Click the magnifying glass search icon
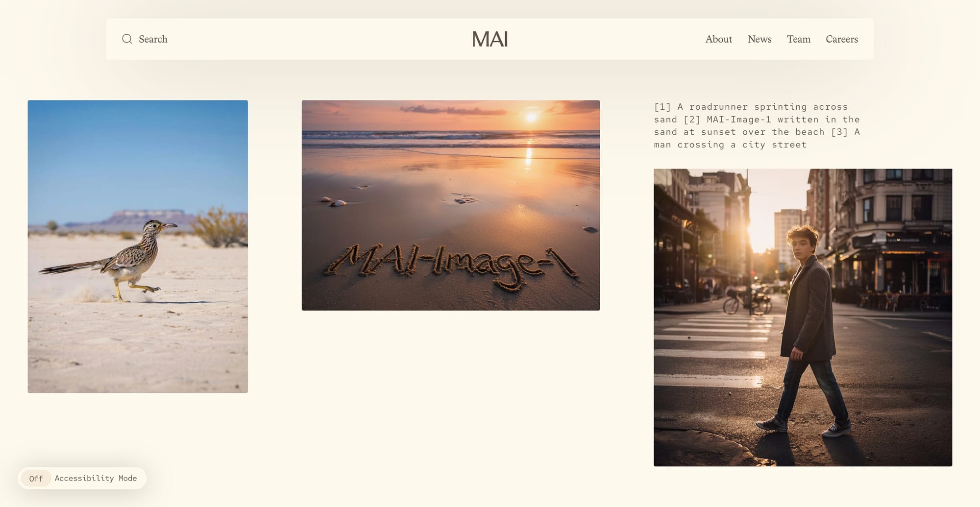This screenshot has width=980, height=507. click(127, 39)
